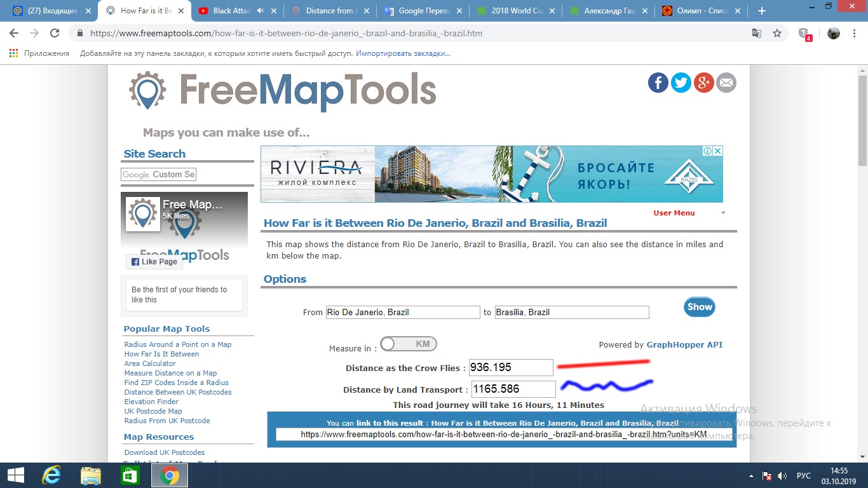Screen dimensions: 868x488
Task: Click the result link URL field
Action: pyautogui.click(x=503, y=435)
